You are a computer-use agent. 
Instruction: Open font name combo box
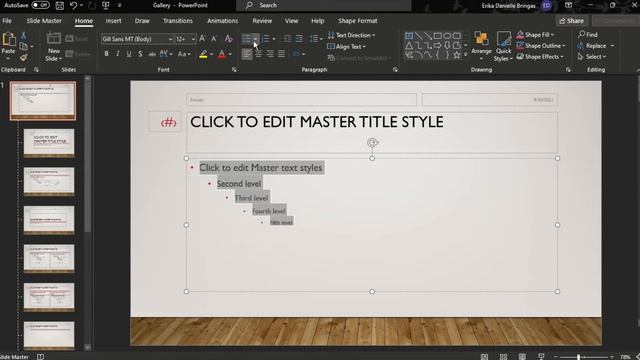(x=137, y=39)
